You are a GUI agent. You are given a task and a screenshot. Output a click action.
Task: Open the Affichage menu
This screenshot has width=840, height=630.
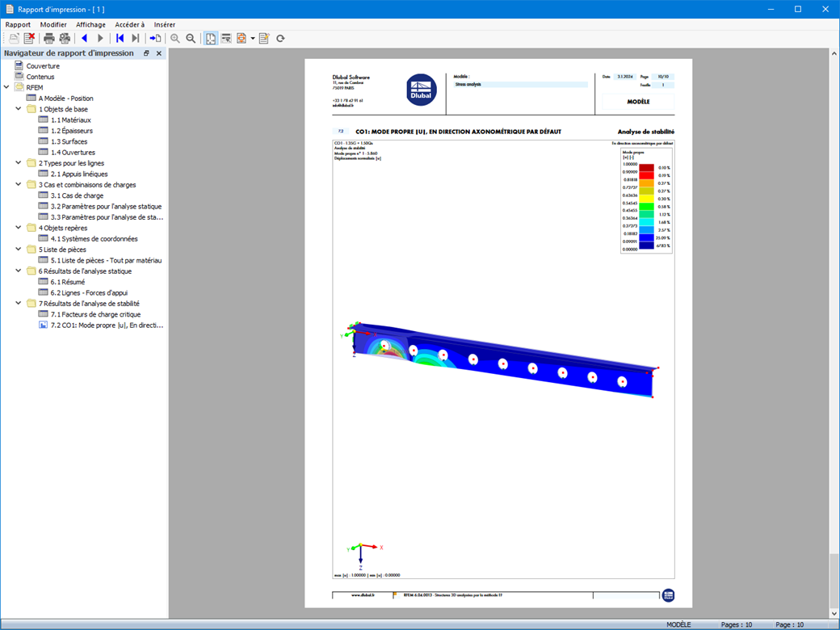(x=90, y=25)
